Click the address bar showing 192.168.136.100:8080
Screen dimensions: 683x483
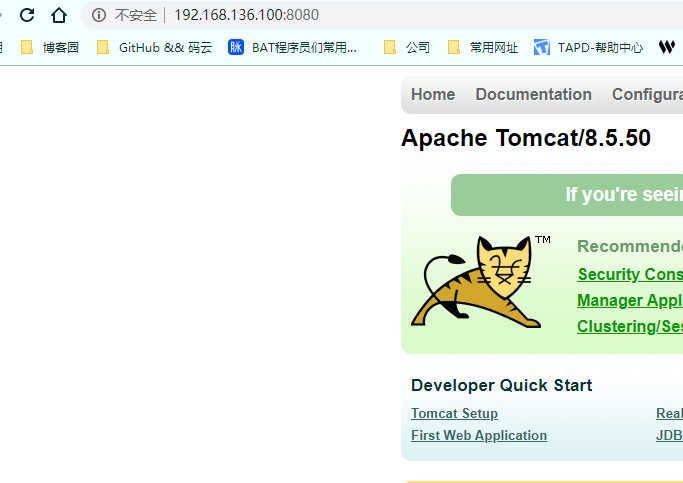[383, 15]
